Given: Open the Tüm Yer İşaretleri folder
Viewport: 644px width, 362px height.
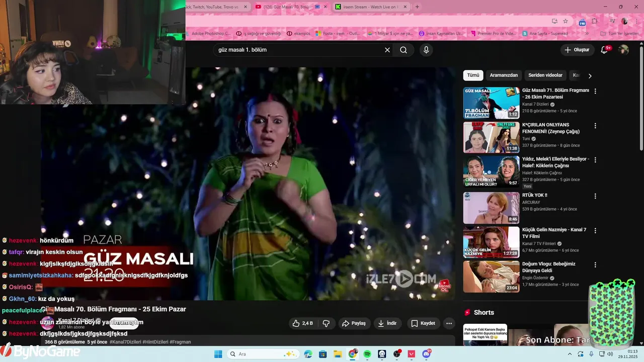Looking at the screenshot, I should (x=620, y=34).
